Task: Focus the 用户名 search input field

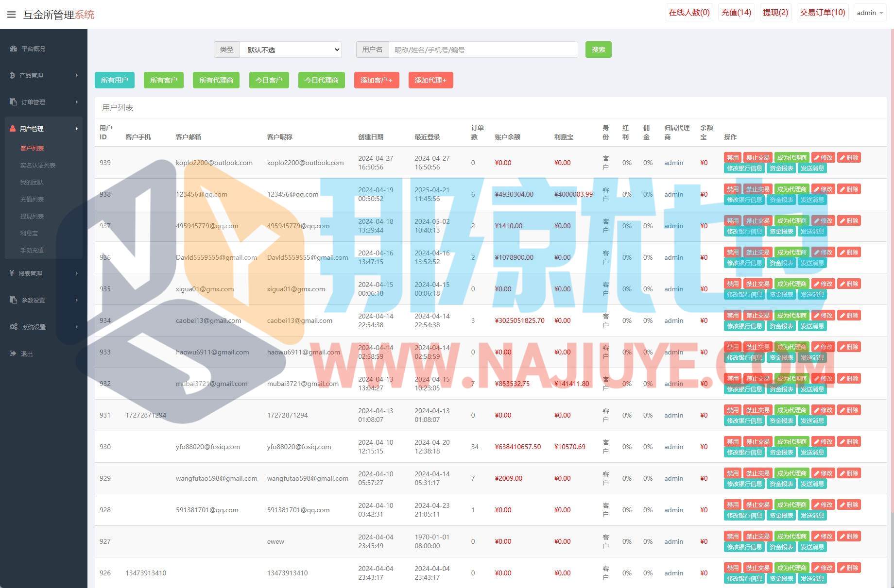Action: 483,50
